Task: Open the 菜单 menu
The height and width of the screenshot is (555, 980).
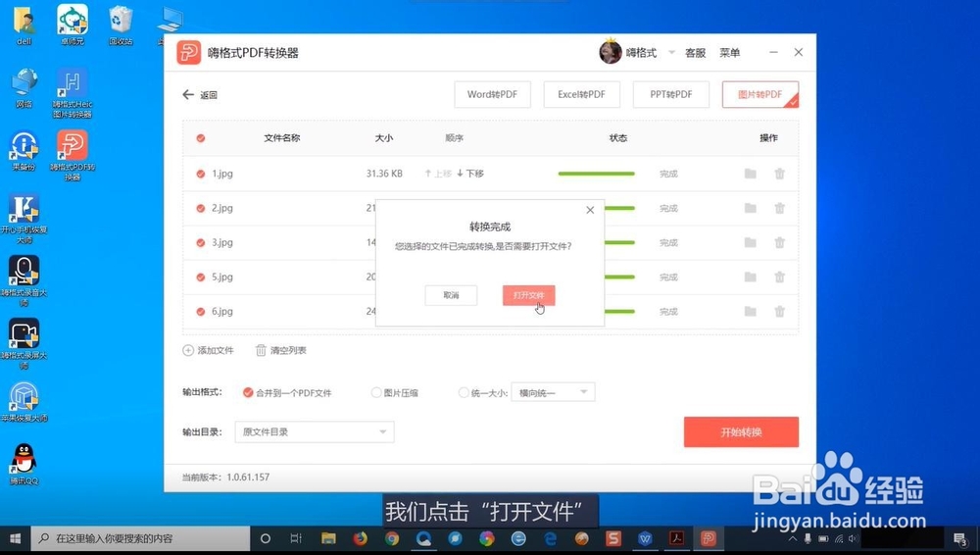Action: pos(729,53)
